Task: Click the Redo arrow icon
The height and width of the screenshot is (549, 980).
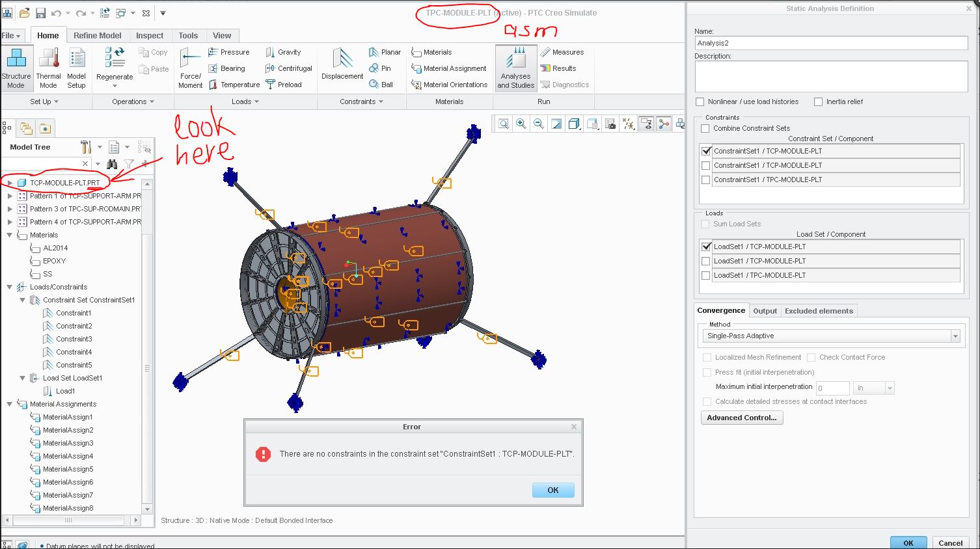Action: click(x=81, y=13)
